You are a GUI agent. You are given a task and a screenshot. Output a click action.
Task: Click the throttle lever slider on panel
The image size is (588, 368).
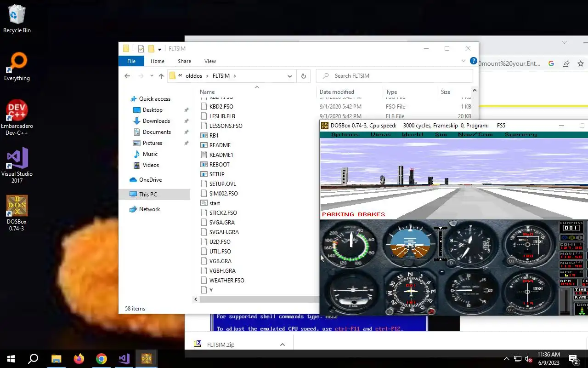coord(565,301)
